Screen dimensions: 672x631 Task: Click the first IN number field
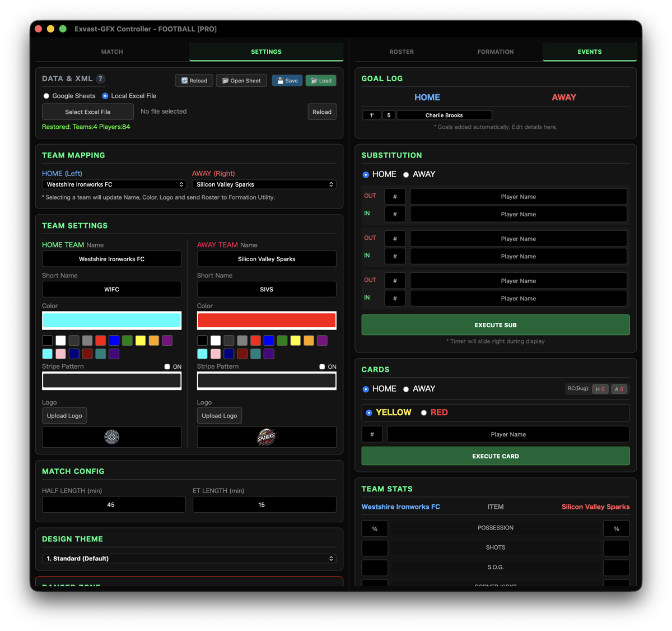click(395, 214)
